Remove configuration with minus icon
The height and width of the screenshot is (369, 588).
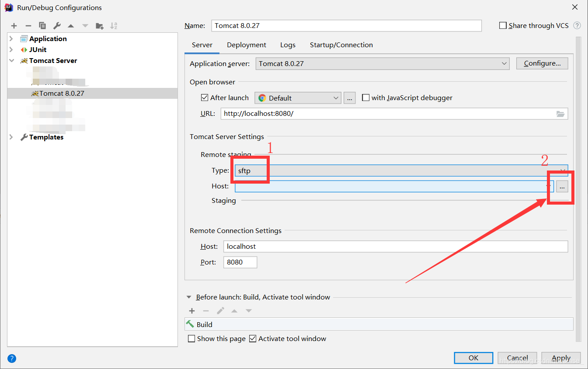[28, 26]
